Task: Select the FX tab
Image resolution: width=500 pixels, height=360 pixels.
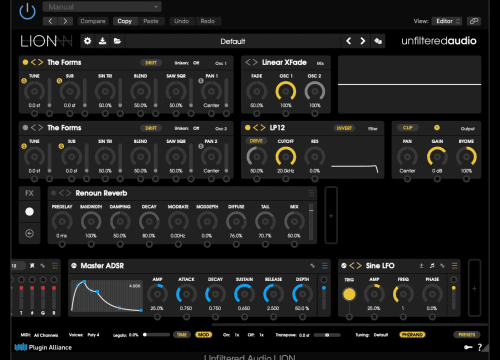Action: tap(29, 193)
